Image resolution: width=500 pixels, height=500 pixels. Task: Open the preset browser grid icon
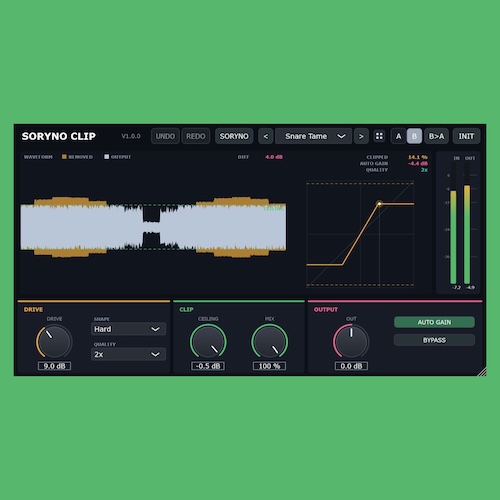379,136
